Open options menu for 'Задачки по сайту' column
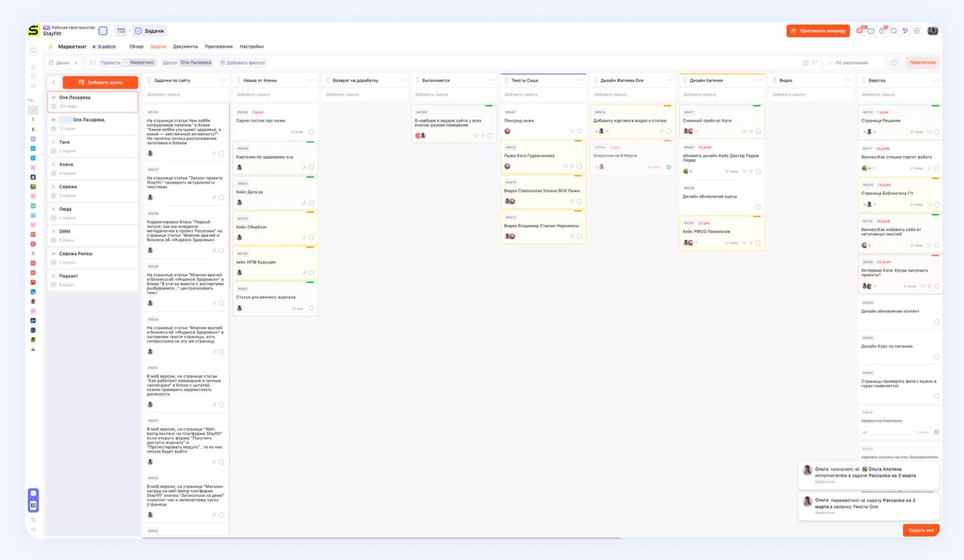Viewport: 964px width, 560px height. coord(223,80)
